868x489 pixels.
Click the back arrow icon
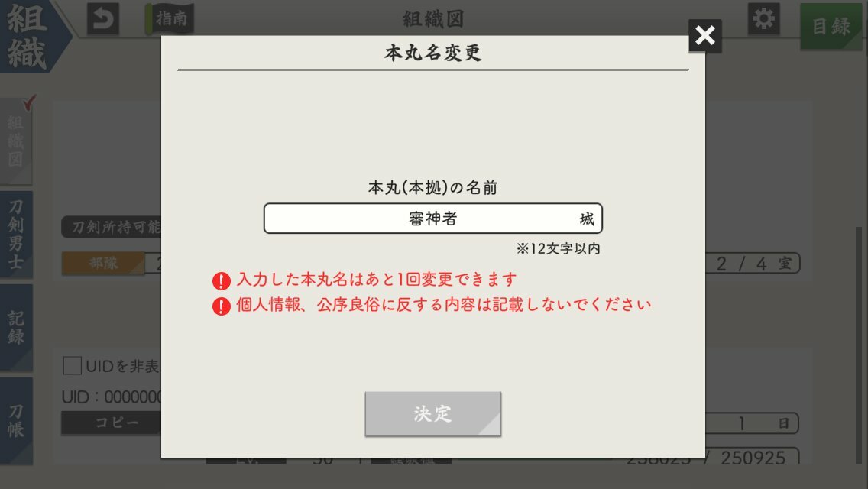click(x=103, y=18)
